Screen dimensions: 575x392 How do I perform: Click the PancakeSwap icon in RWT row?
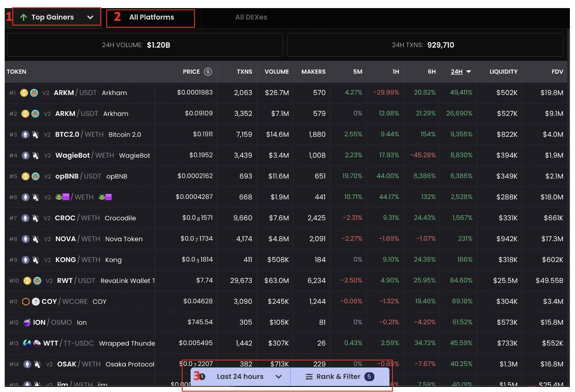coord(37,281)
